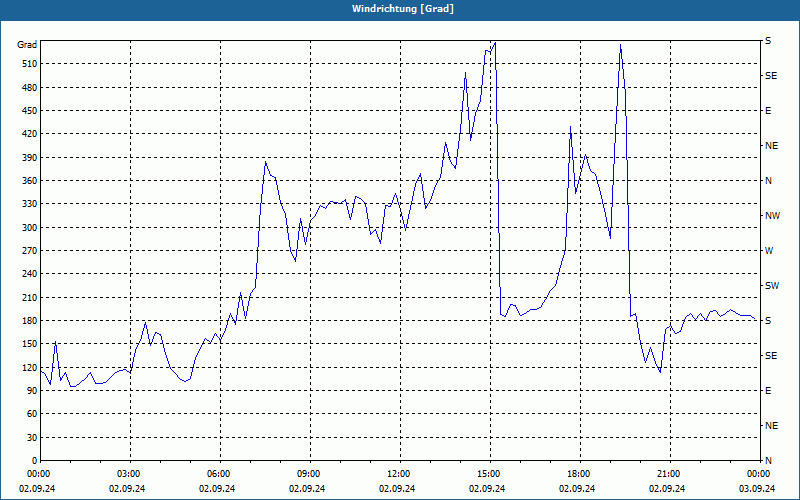Select the 150 left-axis tick label

click(x=30, y=344)
